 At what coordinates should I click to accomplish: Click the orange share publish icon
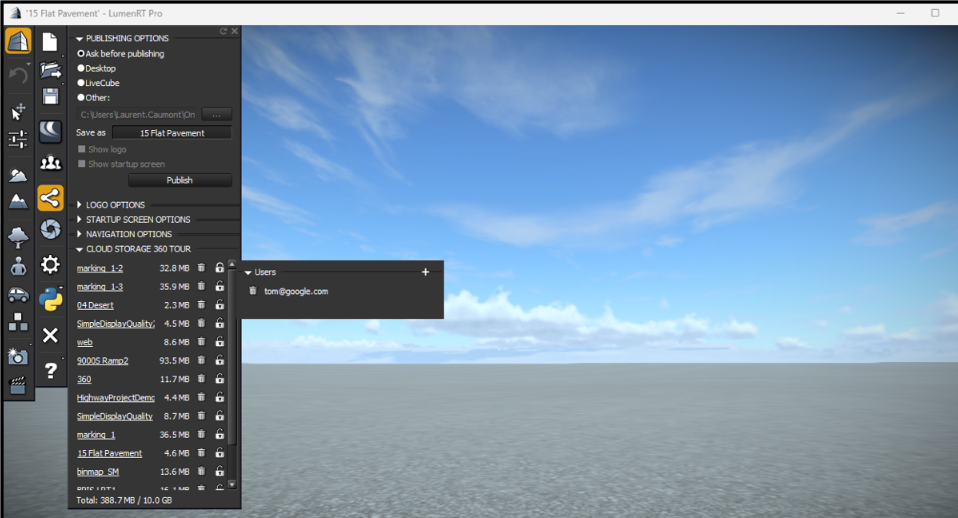tap(50, 198)
